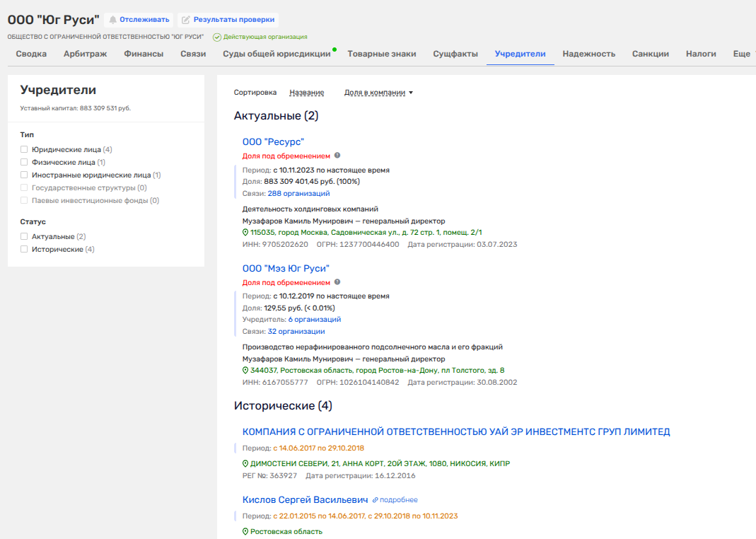
Task: Click the link icon beside подробнее
Action: pos(375,500)
